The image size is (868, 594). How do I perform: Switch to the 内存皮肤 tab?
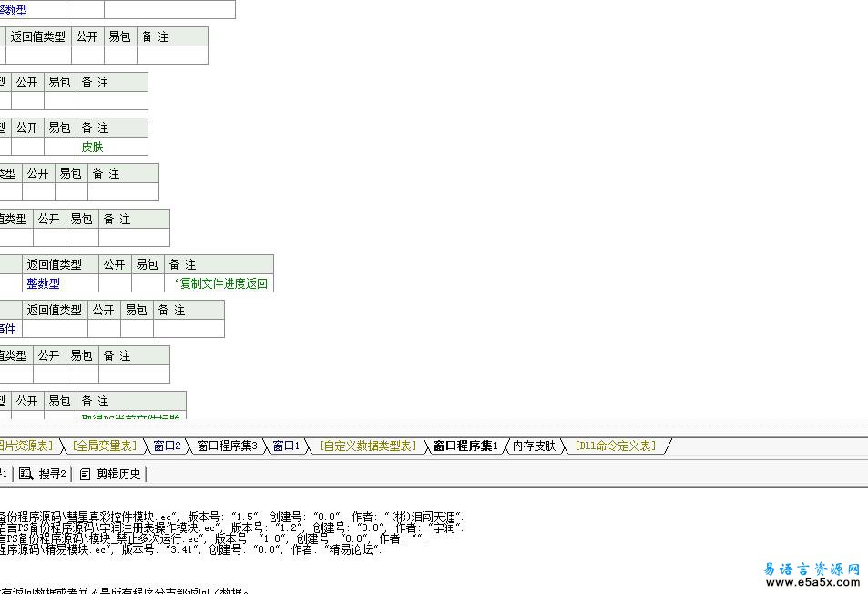[x=534, y=445]
